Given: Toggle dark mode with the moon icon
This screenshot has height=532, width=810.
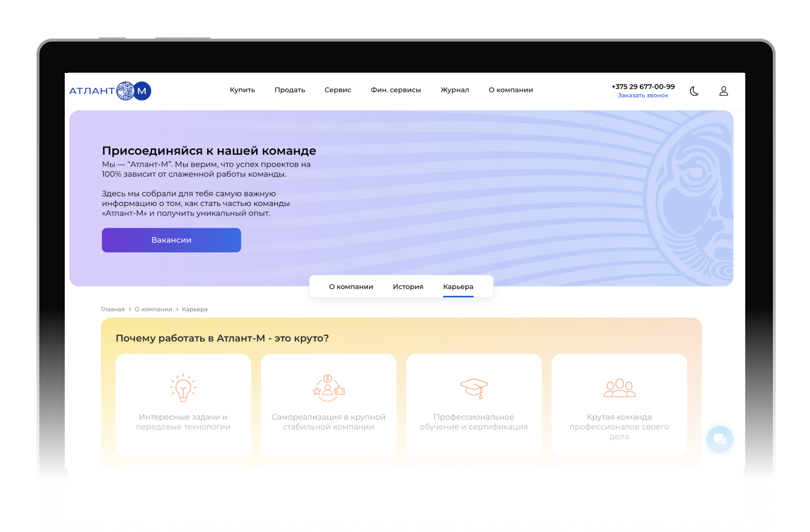Looking at the screenshot, I should pos(694,91).
